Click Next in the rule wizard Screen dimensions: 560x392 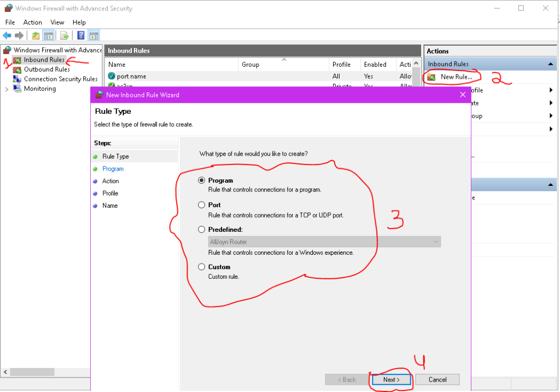(x=391, y=379)
